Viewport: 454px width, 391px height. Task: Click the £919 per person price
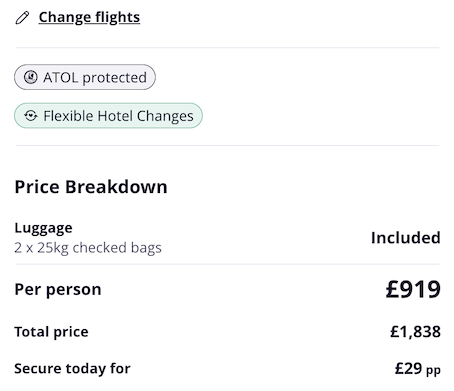[x=413, y=289]
